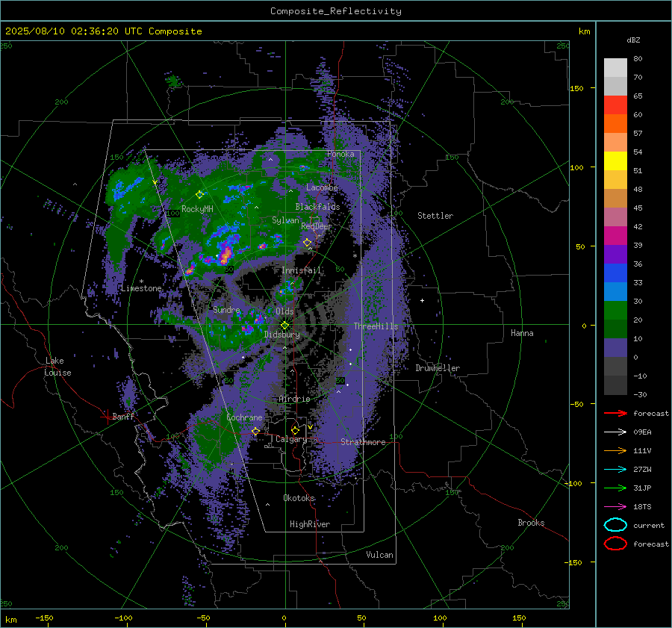Choose the cyan 27ZW arrow legend icon
This screenshot has height=628, width=672.
pos(615,470)
